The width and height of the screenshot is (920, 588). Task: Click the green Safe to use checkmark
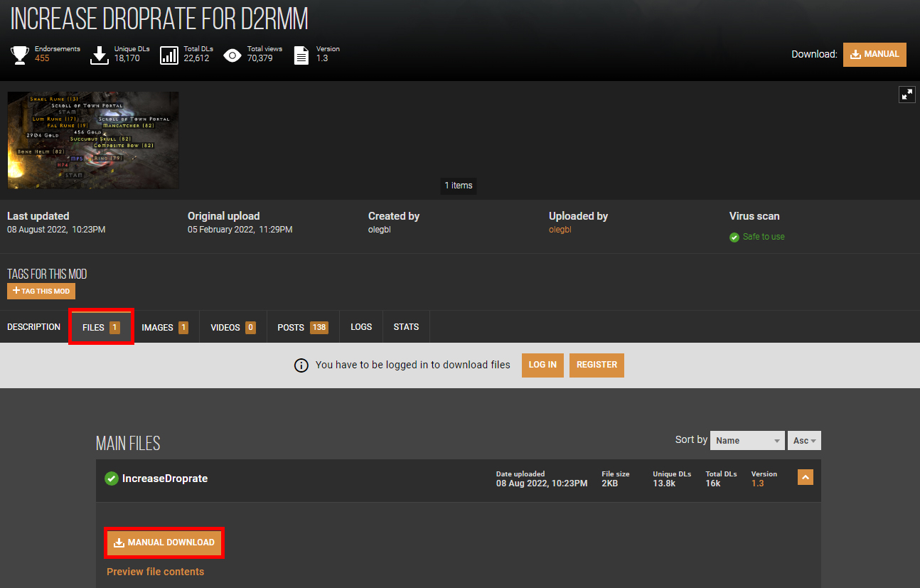tap(734, 237)
